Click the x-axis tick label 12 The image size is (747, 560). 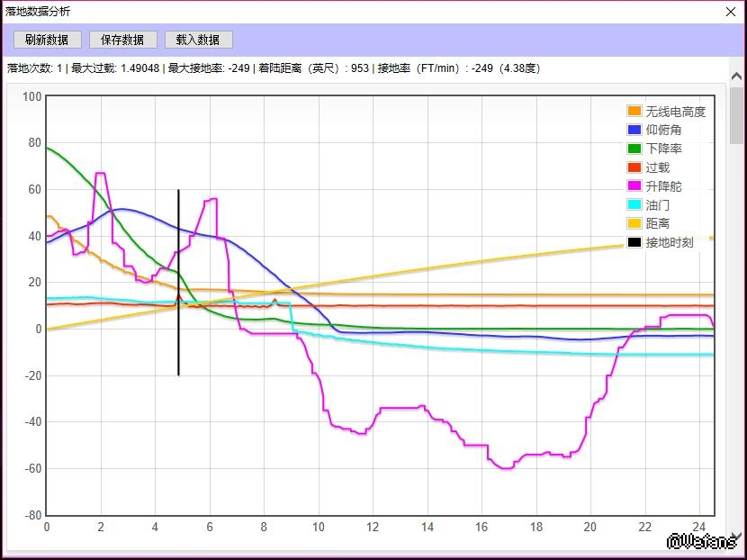[x=373, y=528]
